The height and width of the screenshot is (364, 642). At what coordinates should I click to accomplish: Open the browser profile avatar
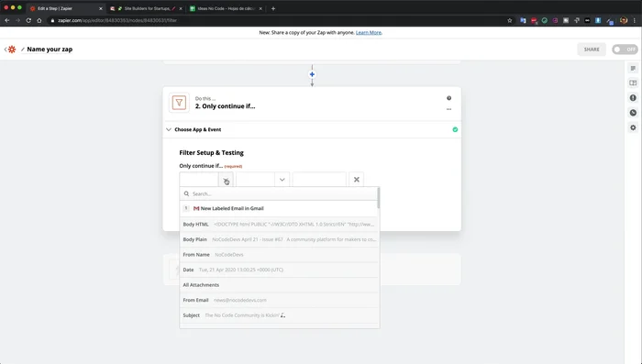(x=624, y=20)
